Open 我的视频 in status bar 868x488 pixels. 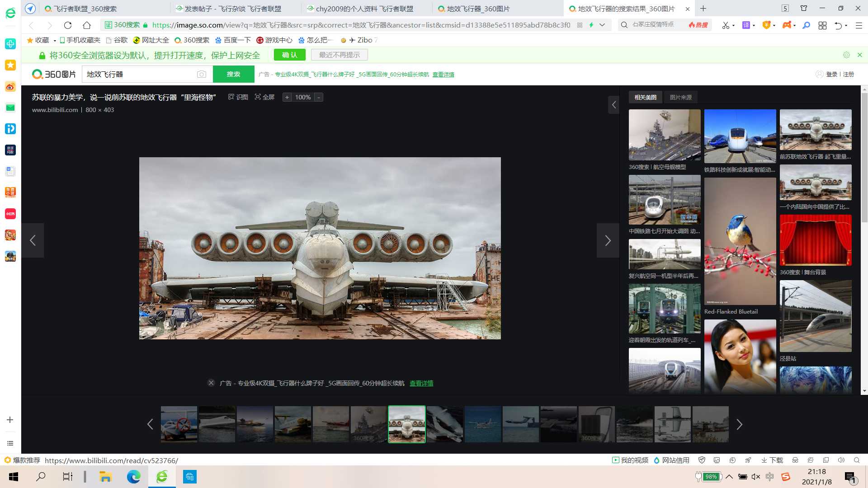[x=630, y=460]
